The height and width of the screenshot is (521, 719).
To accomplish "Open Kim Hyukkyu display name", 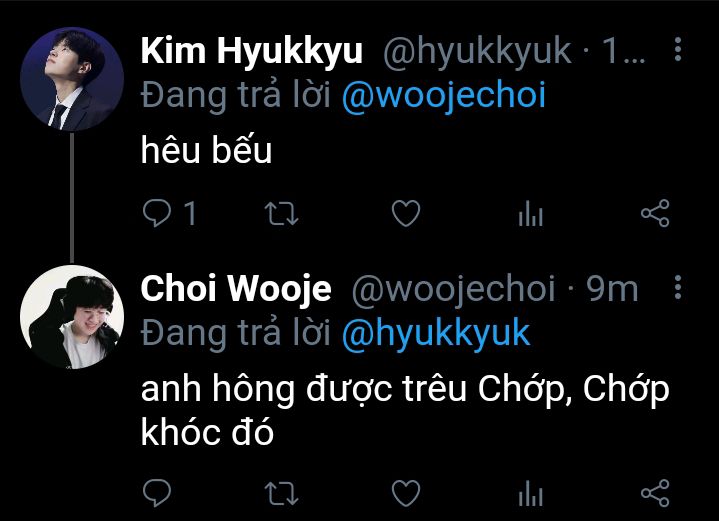I will click(252, 50).
